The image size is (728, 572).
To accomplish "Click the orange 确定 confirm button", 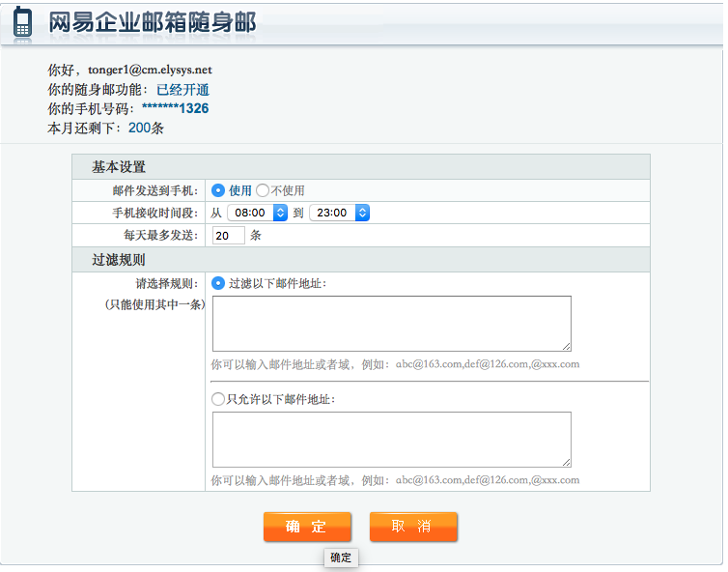I will point(307,527).
